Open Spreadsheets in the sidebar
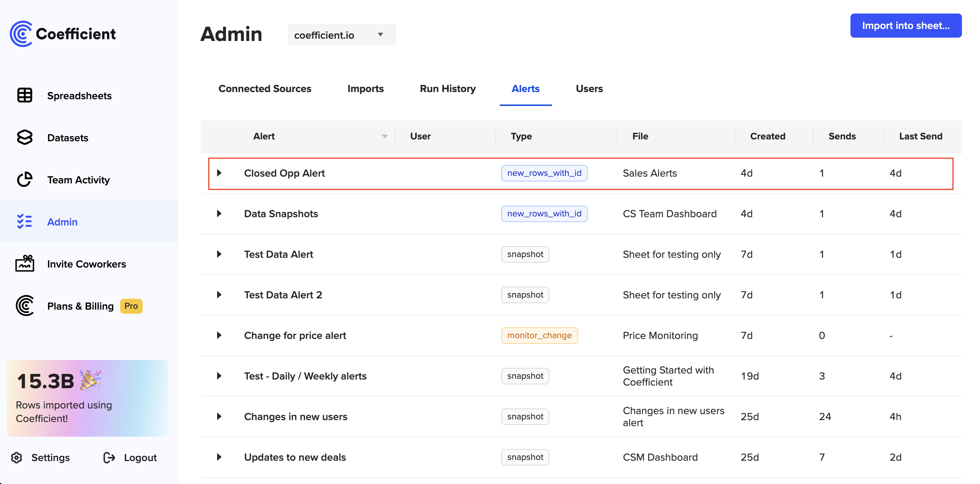Screen dimensions: 980x484 click(79, 95)
